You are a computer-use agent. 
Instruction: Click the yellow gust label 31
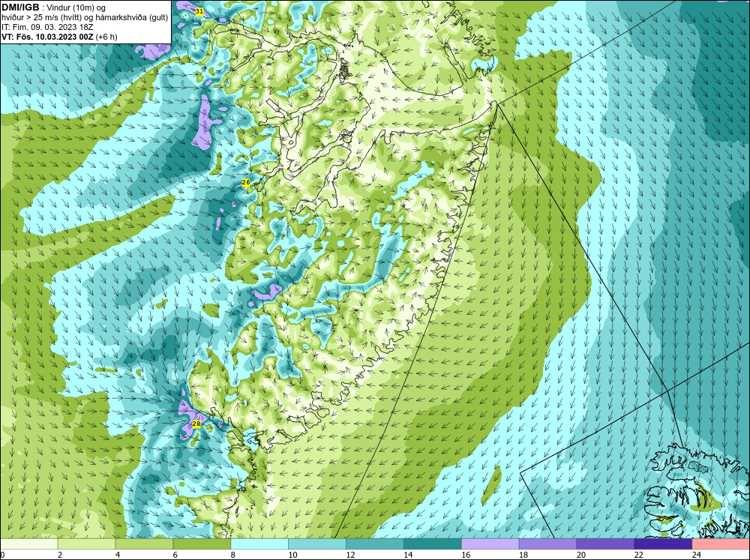click(199, 11)
